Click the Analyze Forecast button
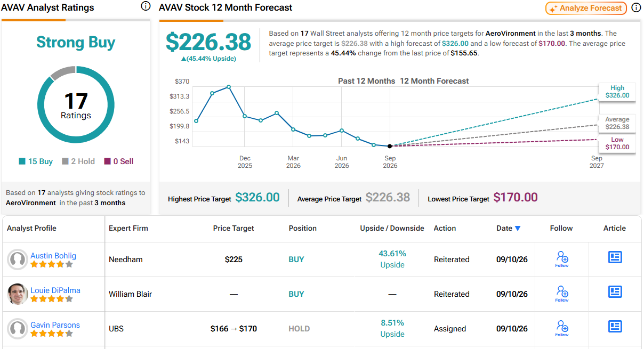The image size is (644, 349). coord(586,8)
